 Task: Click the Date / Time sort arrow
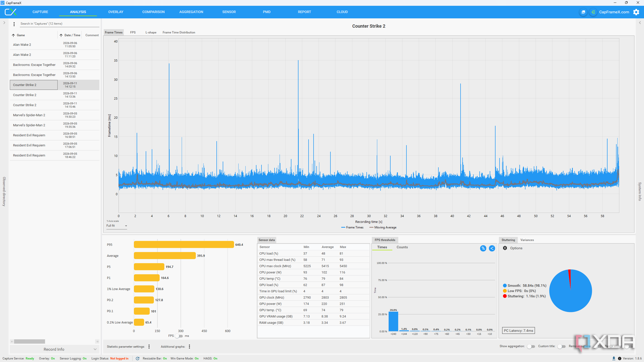[x=61, y=35]
